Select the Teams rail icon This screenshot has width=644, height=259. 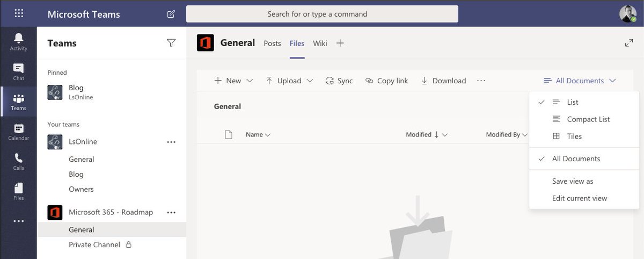click(19, 102)
